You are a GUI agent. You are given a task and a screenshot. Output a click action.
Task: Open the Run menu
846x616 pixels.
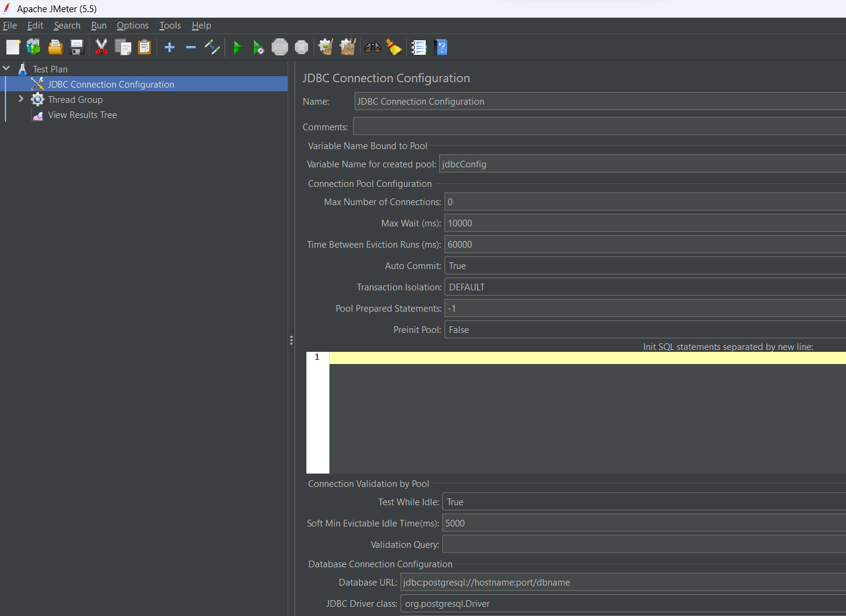pos(99,26)
